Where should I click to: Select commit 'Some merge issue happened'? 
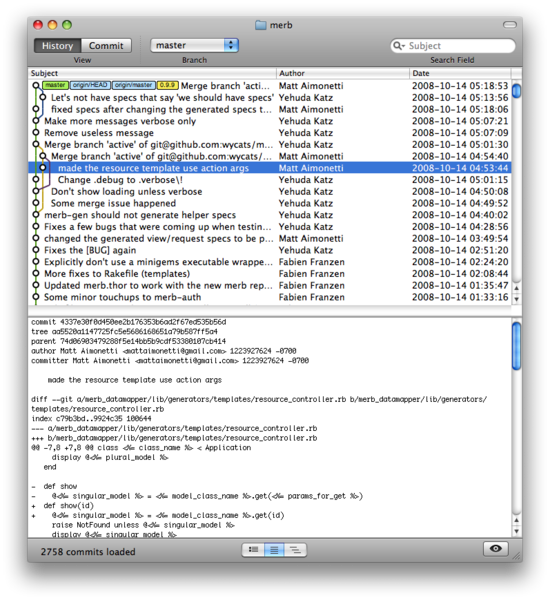pyautogui.click(x=270, y=203)
